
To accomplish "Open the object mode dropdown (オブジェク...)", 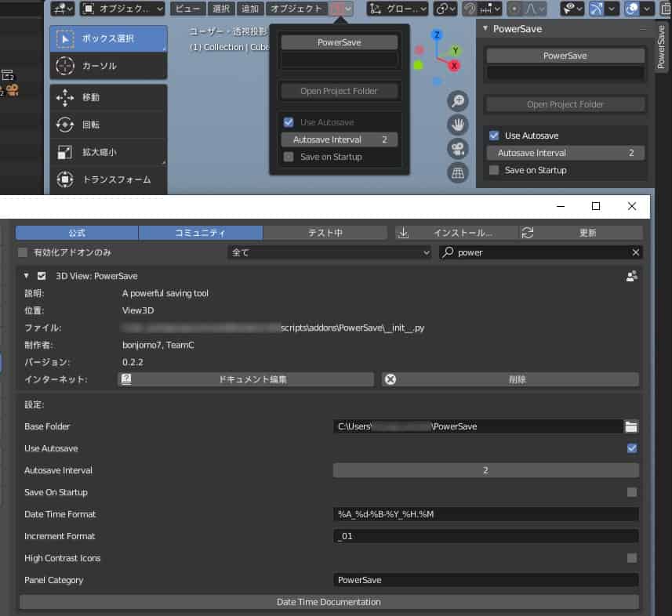I will (x=122, y=9).
